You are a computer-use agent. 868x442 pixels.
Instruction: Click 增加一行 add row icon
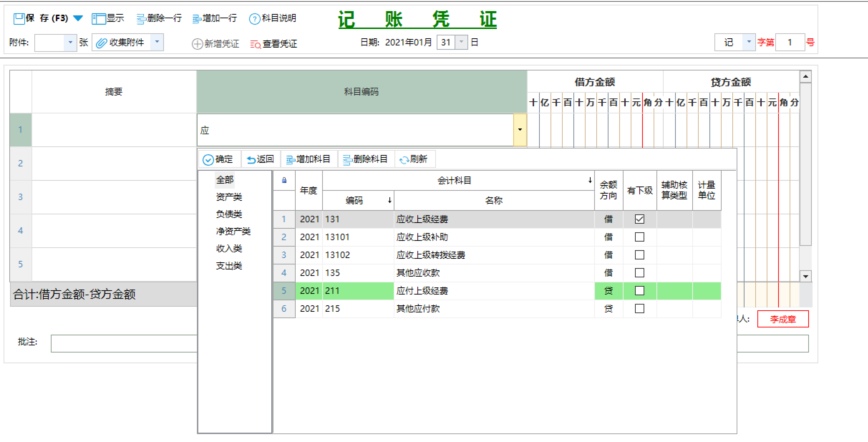(197, 19)
